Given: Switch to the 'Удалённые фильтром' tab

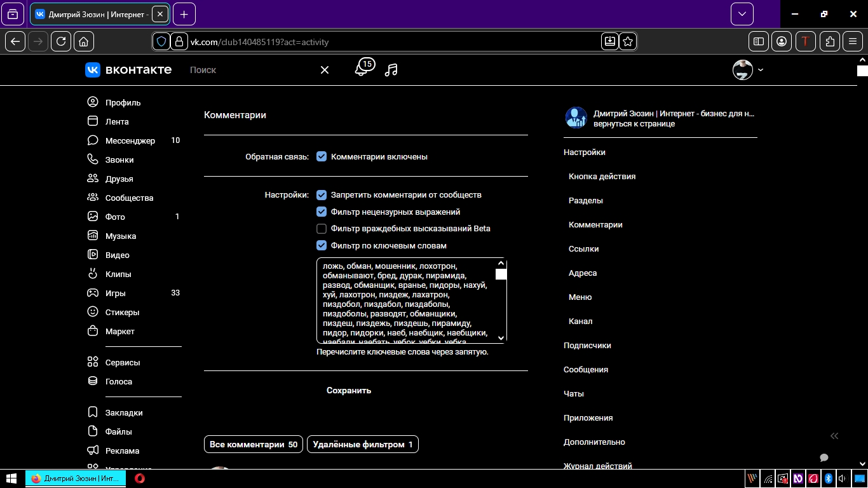Looking at the screenshot, I should pos(362,444).
